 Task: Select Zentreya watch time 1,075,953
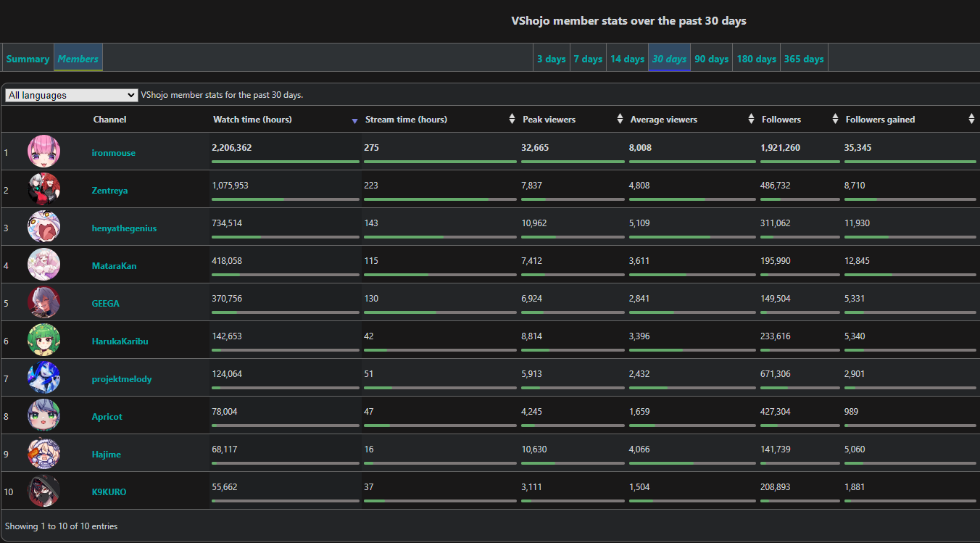point(230,186)
